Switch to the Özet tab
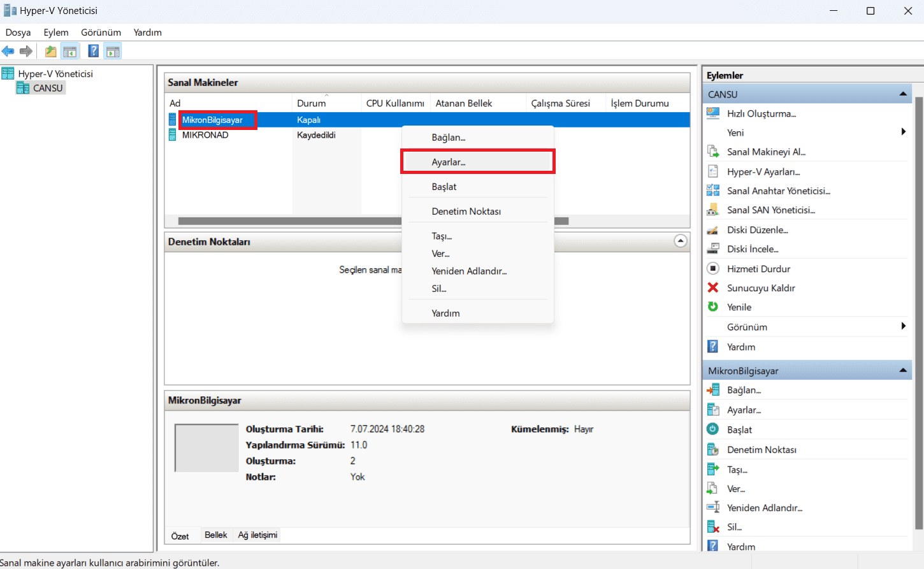This screenshot has height=569, width=924. click(180, 536)
